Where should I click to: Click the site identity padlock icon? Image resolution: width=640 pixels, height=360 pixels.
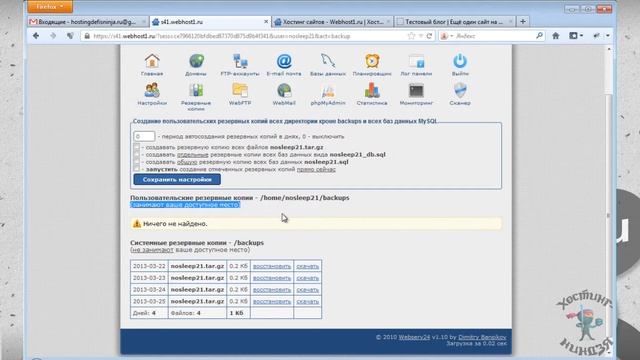[87, 36]
